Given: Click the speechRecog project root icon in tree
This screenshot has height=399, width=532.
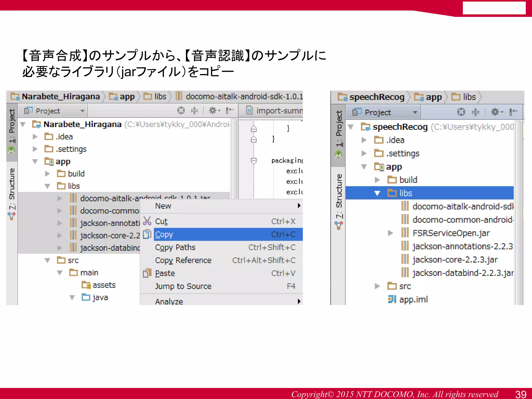Looking at the screenshot, I should pyautogui.click(x=366, y=127).
